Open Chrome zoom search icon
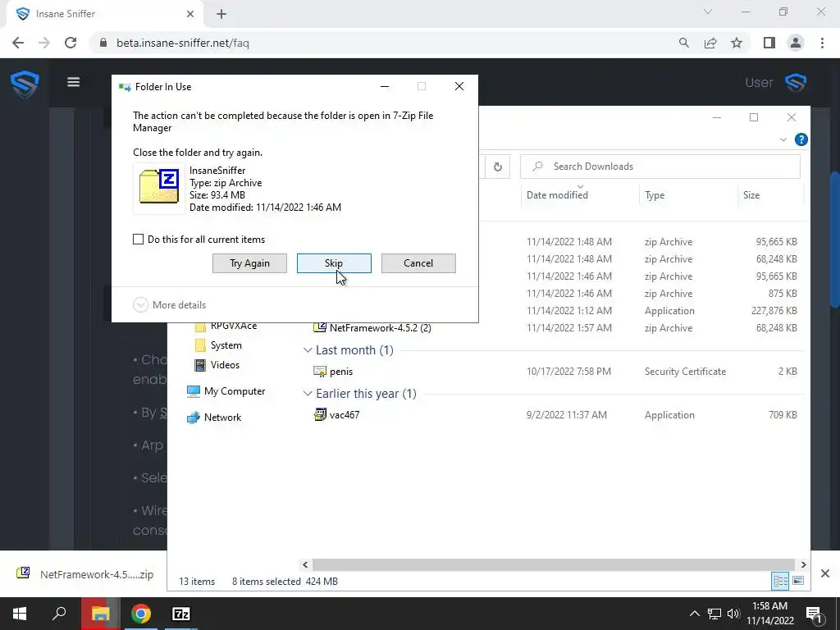 coord(683,43)
